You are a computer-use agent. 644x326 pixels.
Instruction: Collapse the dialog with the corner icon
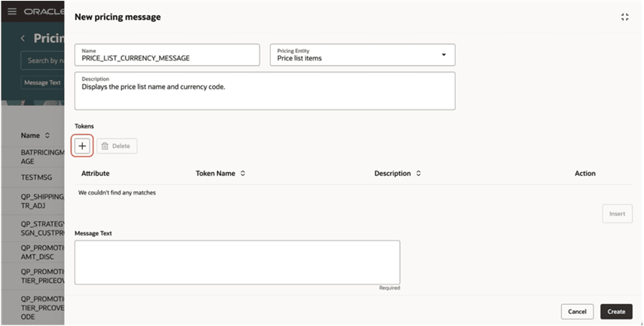coord(624,17)
